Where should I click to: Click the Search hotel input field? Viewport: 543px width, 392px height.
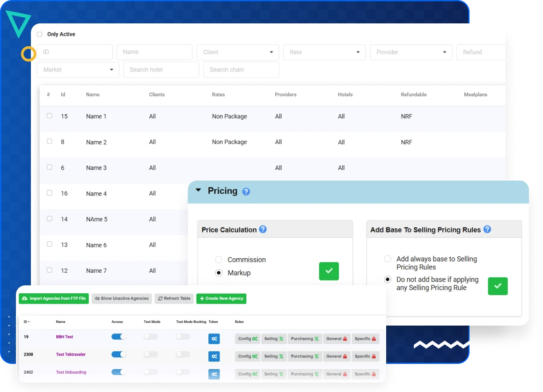tap(161, 70)
